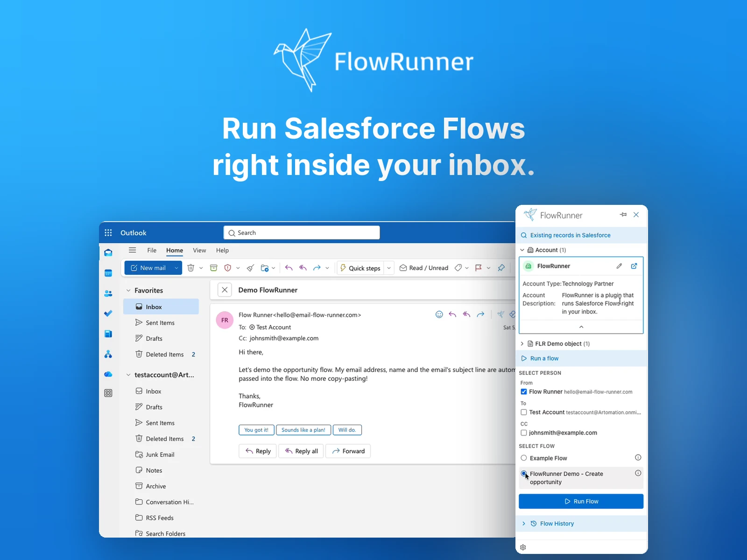Image resolution: width=747 pixels, height=560 pixels.
Task: Select the Example Flow radio button
Action: (524, 458)
